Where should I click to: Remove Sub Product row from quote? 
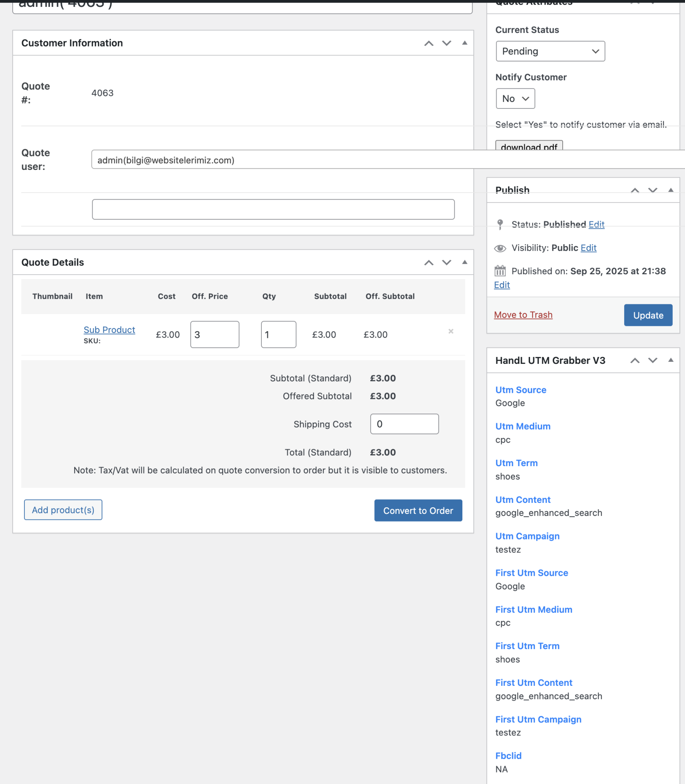(451, 331)
